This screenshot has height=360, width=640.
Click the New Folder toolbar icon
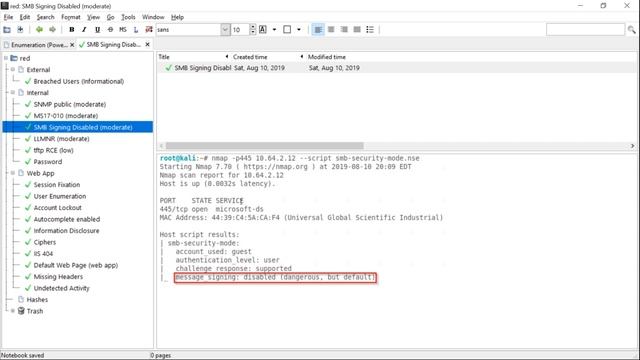click(7, 29)
